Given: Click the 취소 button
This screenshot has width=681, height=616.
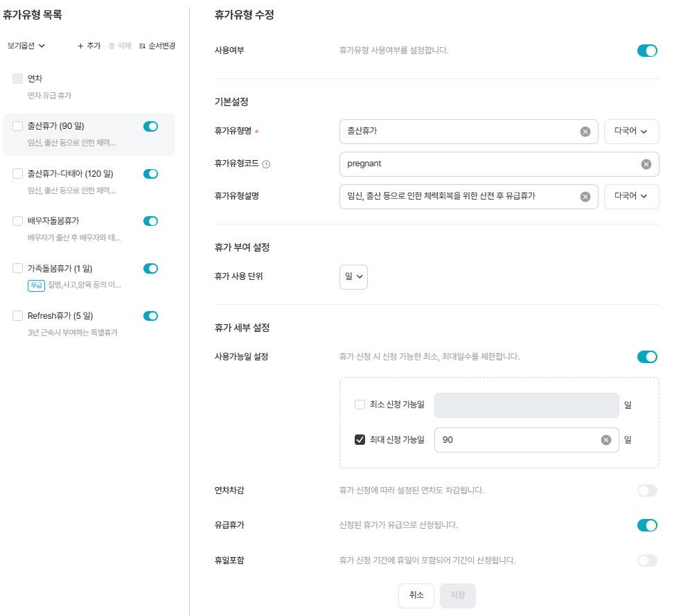Looking at the screenshot, I should (416, 595).
